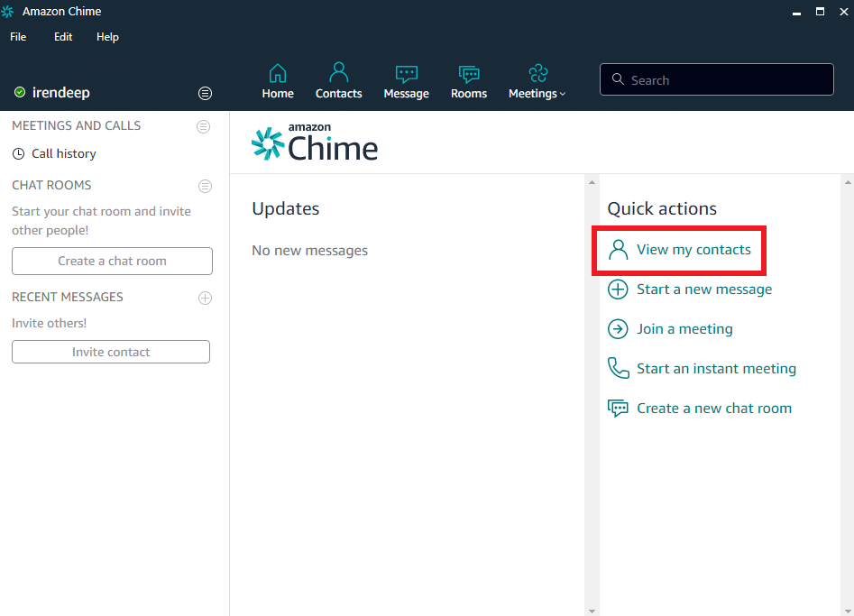The width and height of the screenshot is (854, 616).
Task: Open the File menu
Action: [18, 37]
